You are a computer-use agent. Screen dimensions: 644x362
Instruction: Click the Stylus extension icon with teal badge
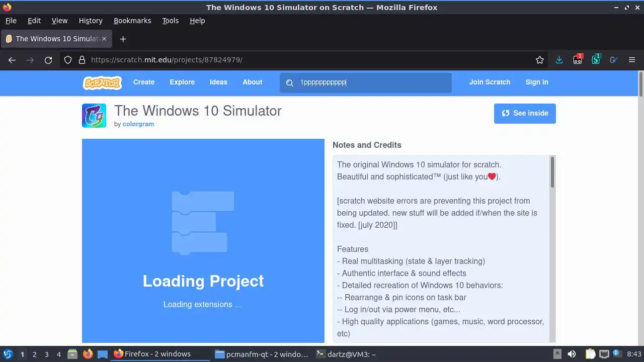click(x=596, y=59)
